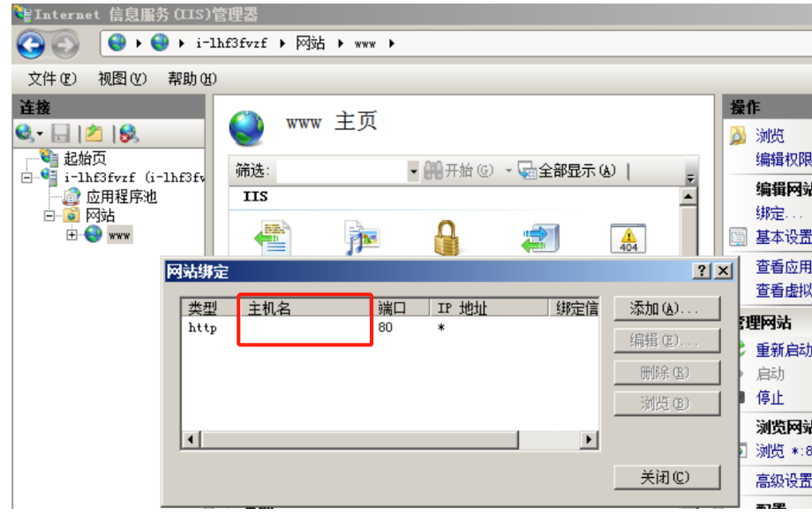812x523 pixels.
Task: Click the 关闭(C) button
Action: point(666,477)
